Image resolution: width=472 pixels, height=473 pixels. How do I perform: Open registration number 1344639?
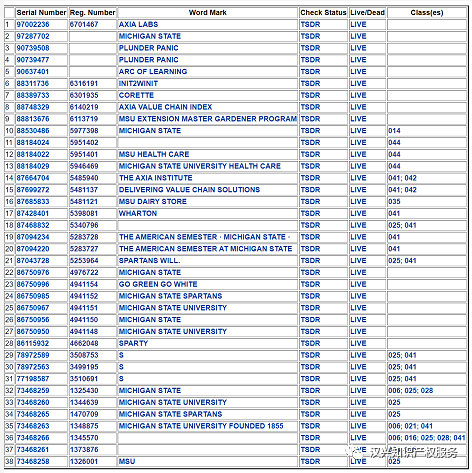84,402
